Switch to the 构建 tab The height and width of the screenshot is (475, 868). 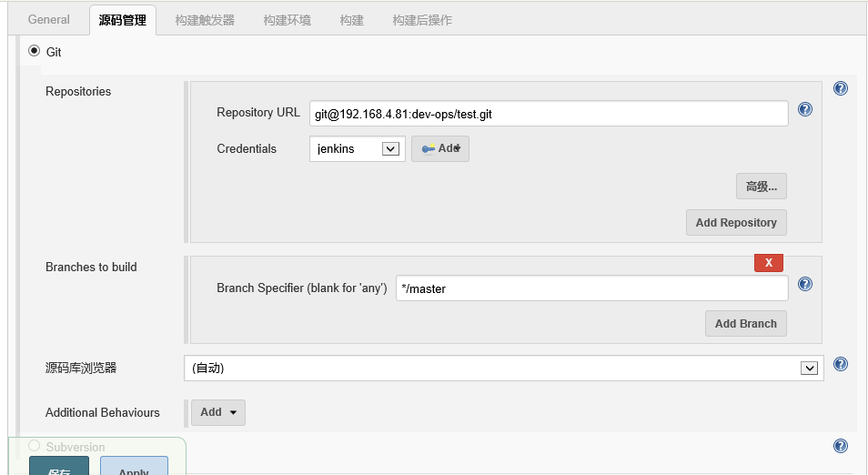tap(351, 21)
